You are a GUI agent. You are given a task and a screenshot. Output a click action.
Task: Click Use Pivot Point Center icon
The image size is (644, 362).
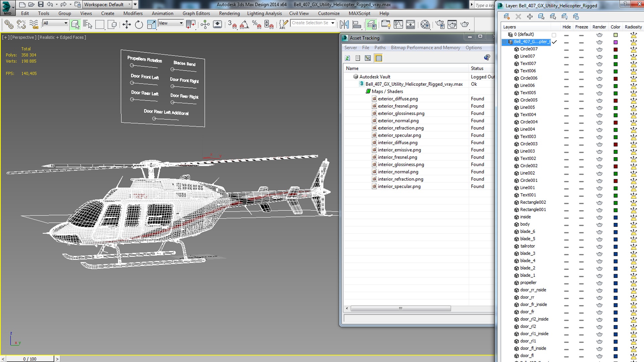click(191, 24)
